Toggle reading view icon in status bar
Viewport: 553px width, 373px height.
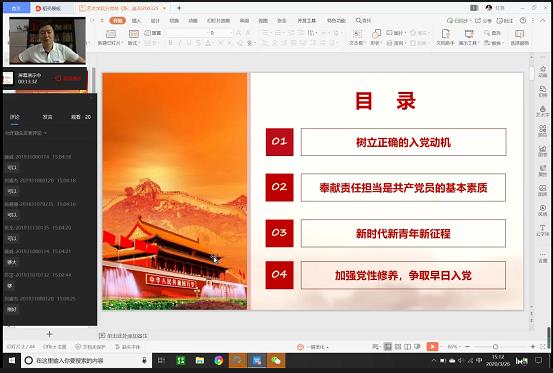[407, 347]
